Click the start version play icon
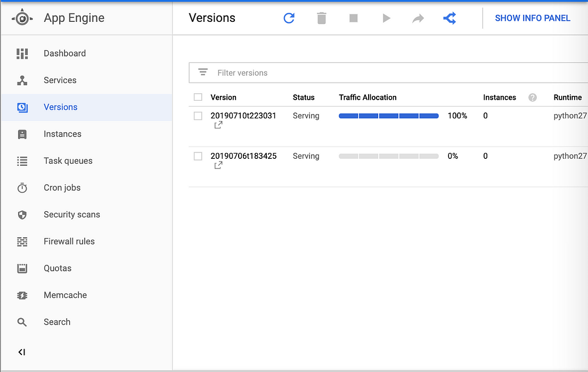588x372 pixels. point(386,18)
